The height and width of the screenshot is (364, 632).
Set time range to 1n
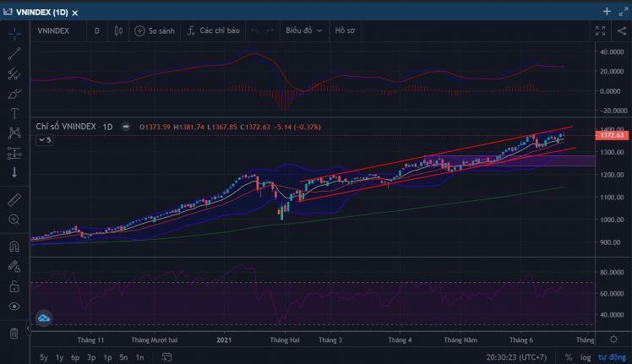139,357
